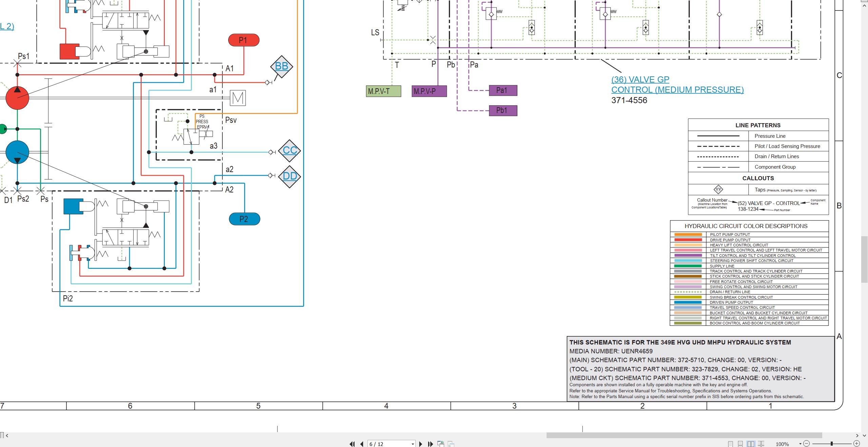The width and height of the screenshot is (868, 447).
Task: Click BOOM CONTROL AND BOOM CYLINDER CIRCUIT text
Action: point(754,323)
